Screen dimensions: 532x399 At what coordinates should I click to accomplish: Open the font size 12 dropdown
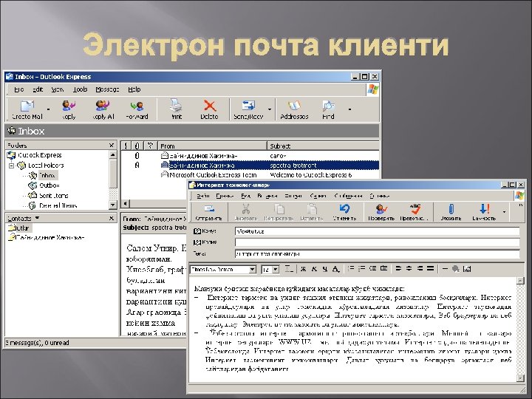coord(276,270)
